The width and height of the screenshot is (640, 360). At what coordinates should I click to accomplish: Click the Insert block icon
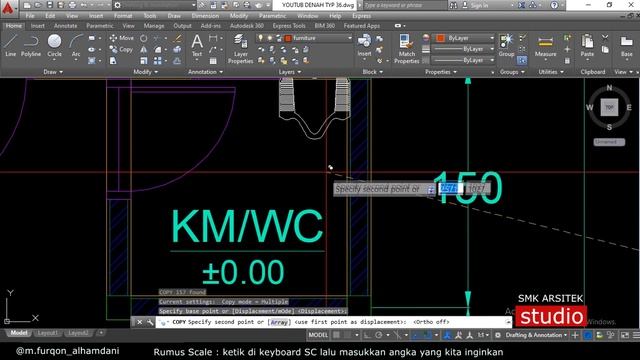[x=364, y=45]
